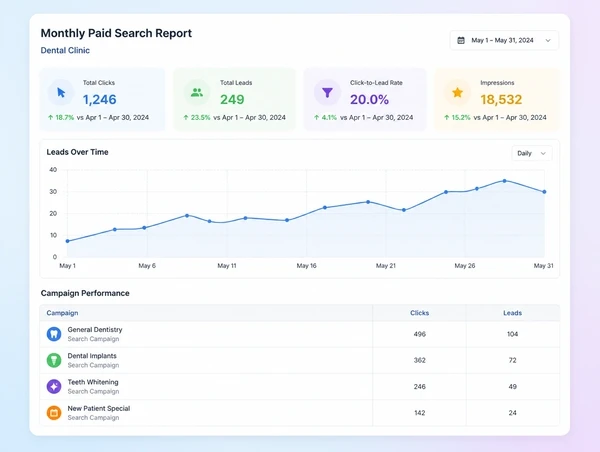Select the May 1 data point on chart
Viewport: 600px width, 452px height.
click(x=68, y=241)
